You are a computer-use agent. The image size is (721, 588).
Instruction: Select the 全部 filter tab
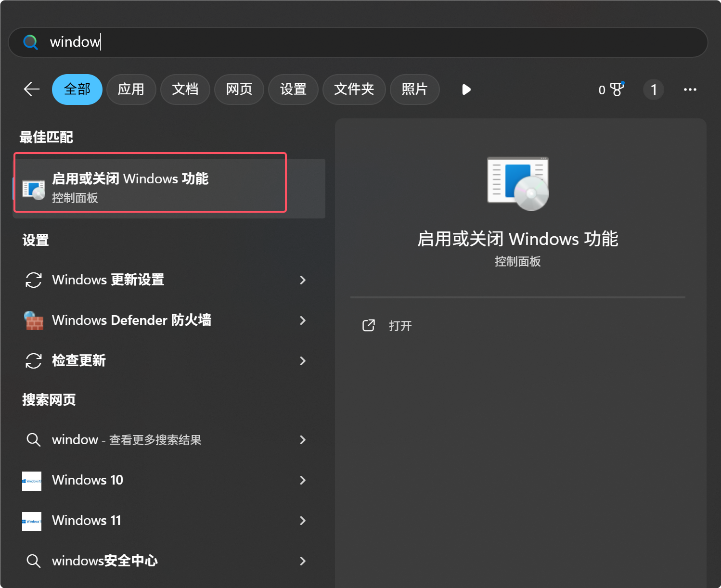pos(77,89)
